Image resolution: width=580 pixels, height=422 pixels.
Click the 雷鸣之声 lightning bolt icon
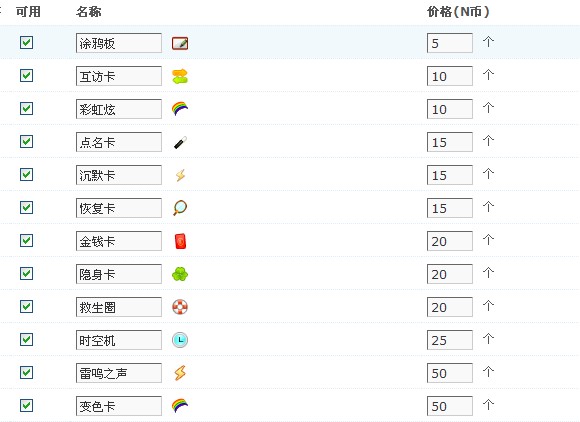pos(180,373)
